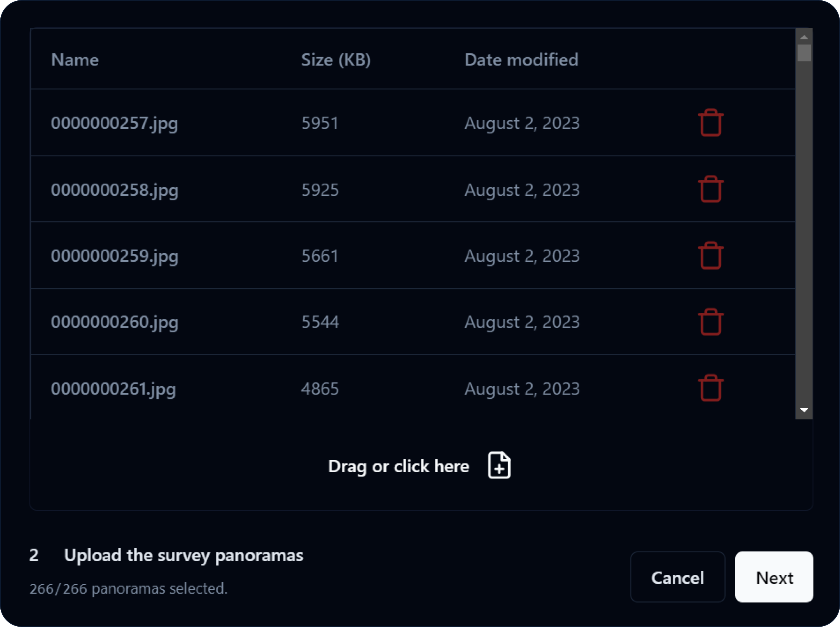Click the file list scrollbar thumb
Screen dimensions: 840x627
804,53
